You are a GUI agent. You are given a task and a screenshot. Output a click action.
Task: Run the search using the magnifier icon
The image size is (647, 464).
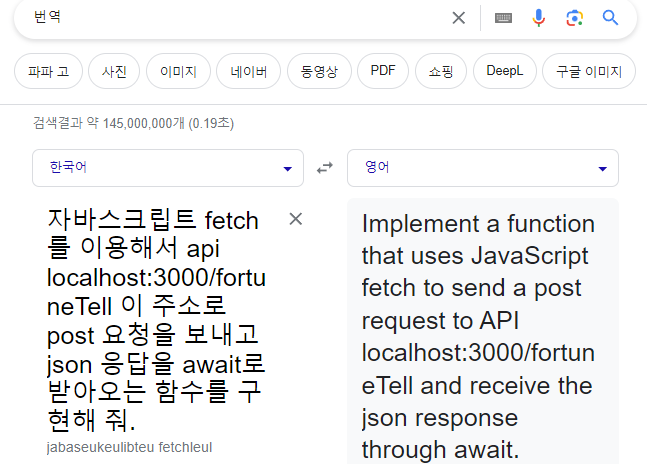[610, 18]
